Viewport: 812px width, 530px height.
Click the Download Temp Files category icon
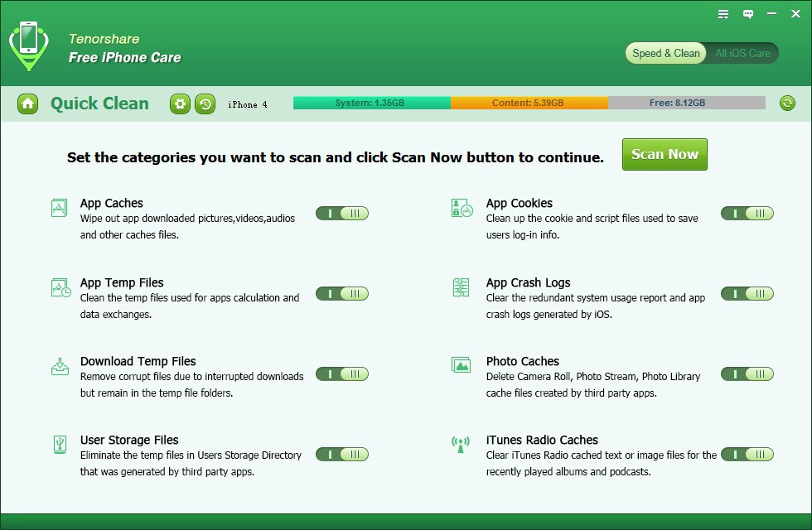(x=60, y=366)
